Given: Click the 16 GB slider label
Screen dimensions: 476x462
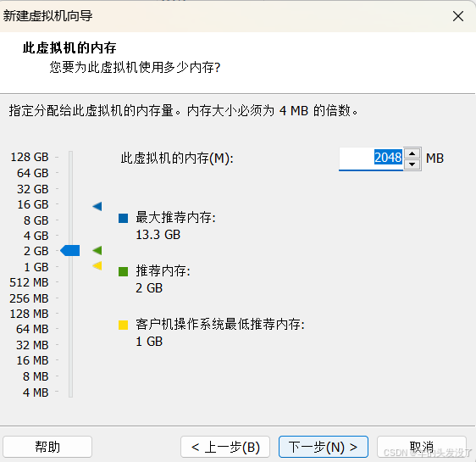Looking at the screenshot, I should [x=33, y=204].
